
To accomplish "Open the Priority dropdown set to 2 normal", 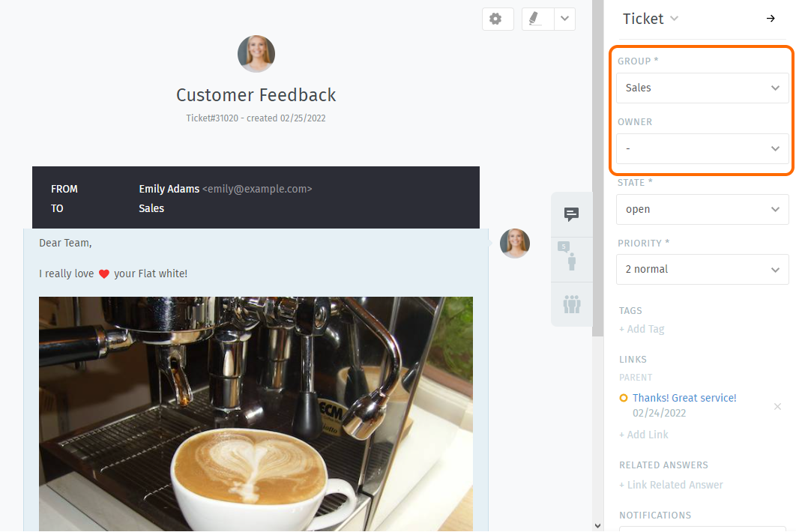I will (702, 269).
